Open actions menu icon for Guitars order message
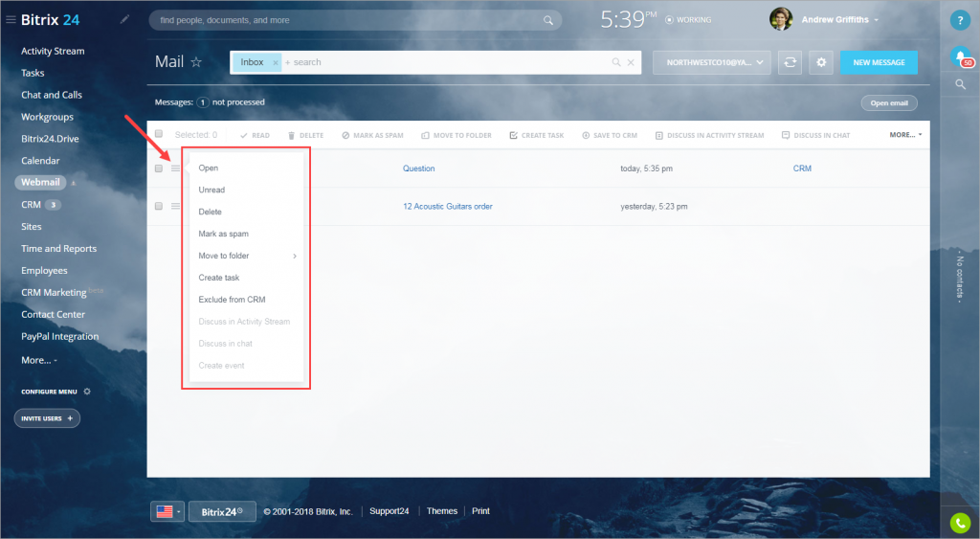The width and height of the screenshot is (980, 539). coord(176,206)
